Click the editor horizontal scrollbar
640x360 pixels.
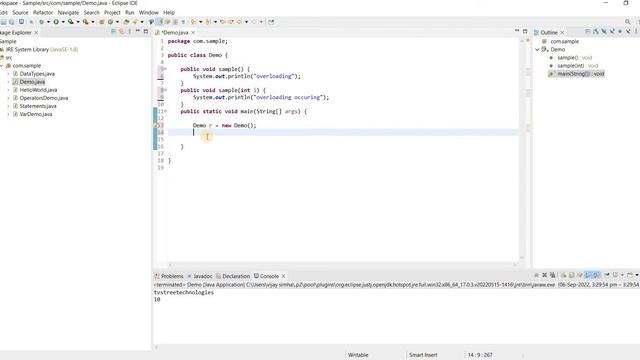(342, 264)
